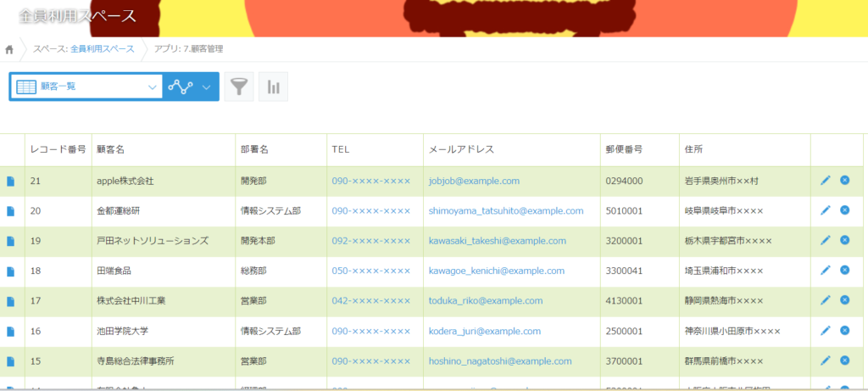Screen dimensions: 868x391
Task: Delete the 寺島総合法律事務所 record
Action: pyautogui.click(x=844, y=360)
